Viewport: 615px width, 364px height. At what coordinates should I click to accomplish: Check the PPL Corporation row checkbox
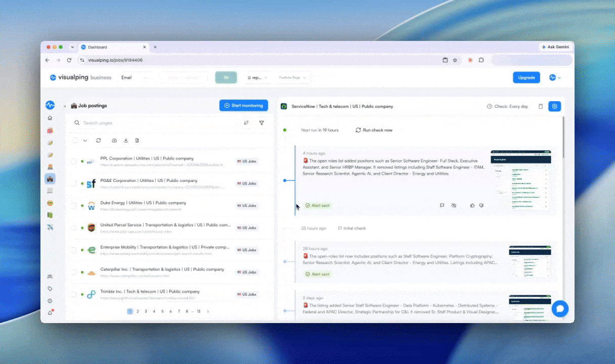(x=73, y=161)
